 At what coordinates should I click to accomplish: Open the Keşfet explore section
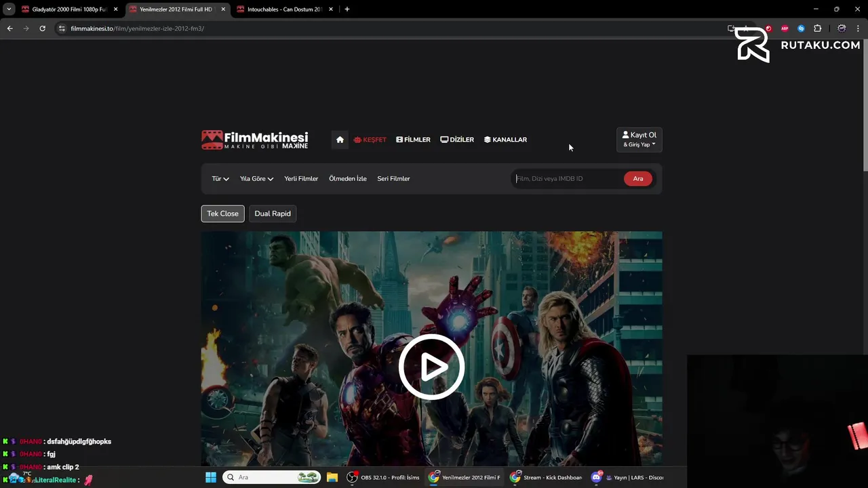coord(370,140)
